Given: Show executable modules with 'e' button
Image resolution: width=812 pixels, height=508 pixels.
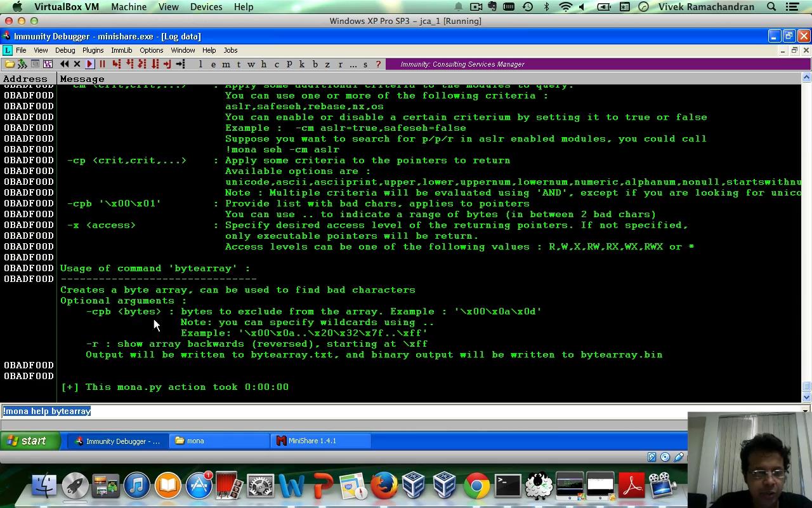Looking at the screenshot, I should 213,64.
